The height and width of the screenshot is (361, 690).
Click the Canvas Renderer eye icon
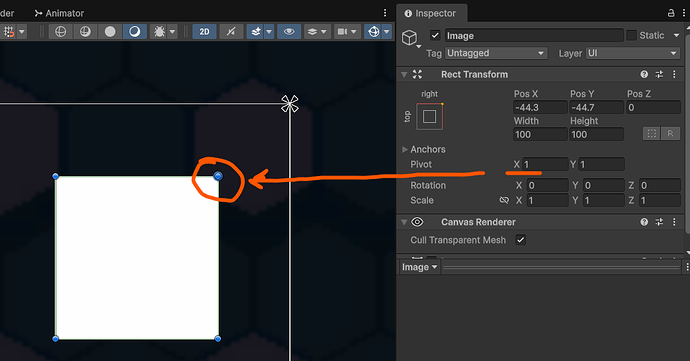[417, 222]
